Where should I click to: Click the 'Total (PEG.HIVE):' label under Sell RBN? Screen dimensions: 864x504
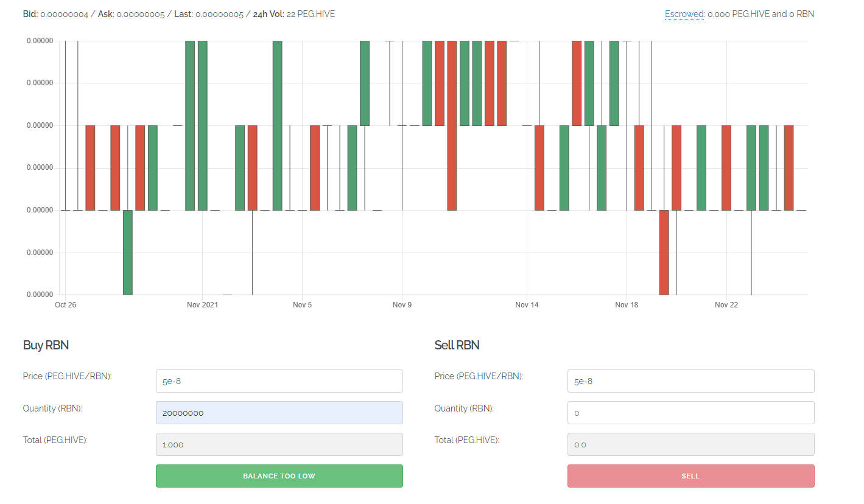[x=467, y=440]
